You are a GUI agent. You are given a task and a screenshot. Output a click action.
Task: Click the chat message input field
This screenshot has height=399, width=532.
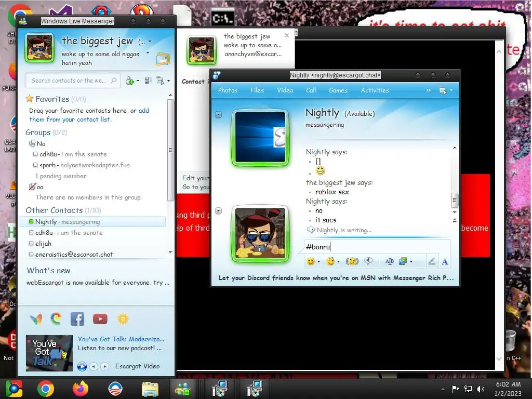click(377, 247)
